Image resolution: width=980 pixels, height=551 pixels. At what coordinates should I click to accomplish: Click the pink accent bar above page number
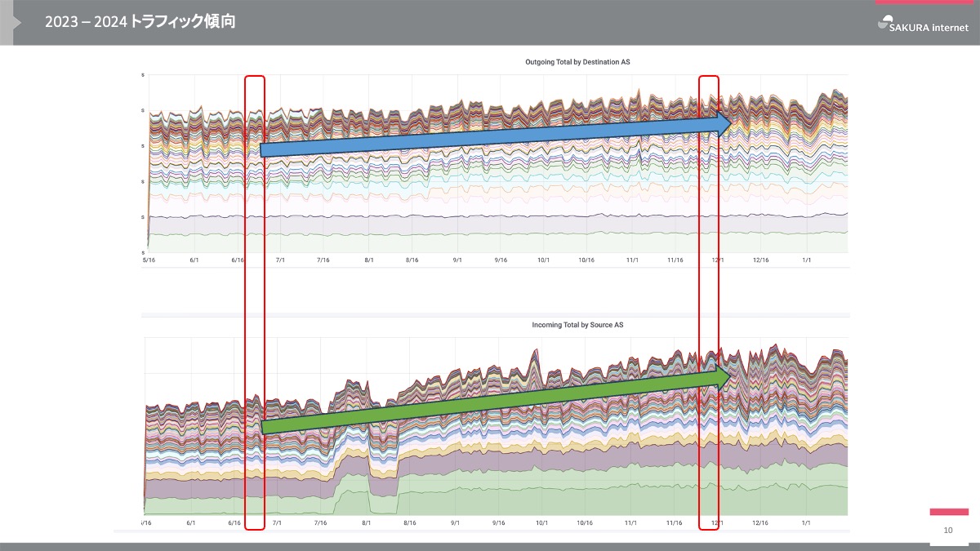948,512
